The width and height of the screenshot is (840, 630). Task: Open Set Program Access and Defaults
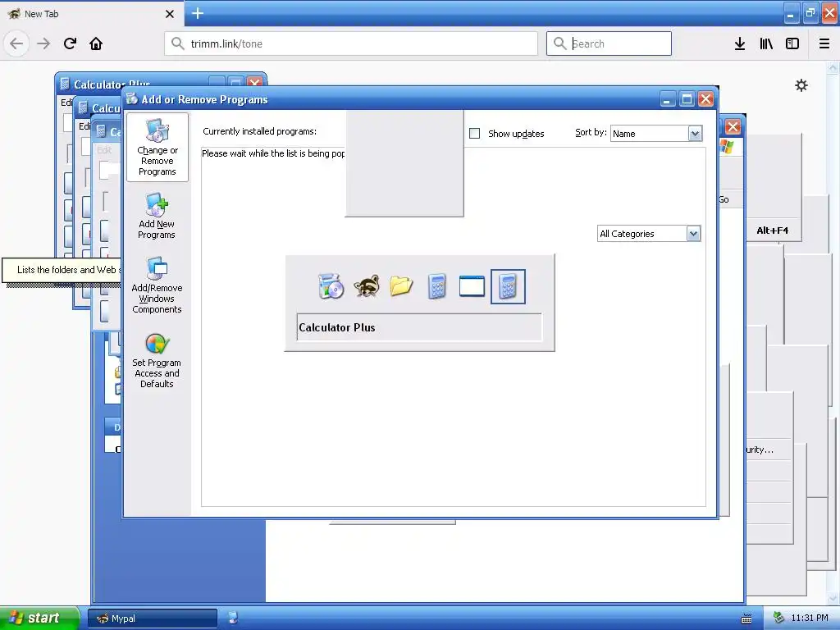click(157, 360)
